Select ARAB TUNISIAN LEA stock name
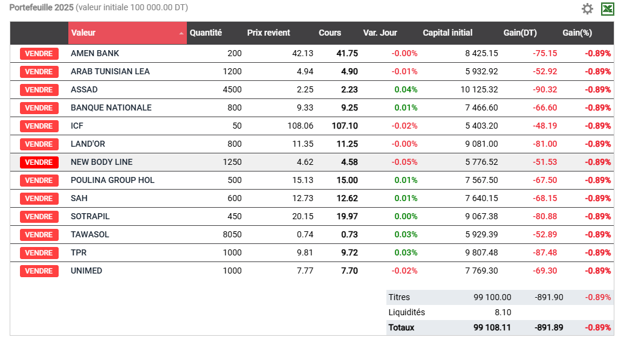The image size is (644, 343). click(x=110, y=71)
